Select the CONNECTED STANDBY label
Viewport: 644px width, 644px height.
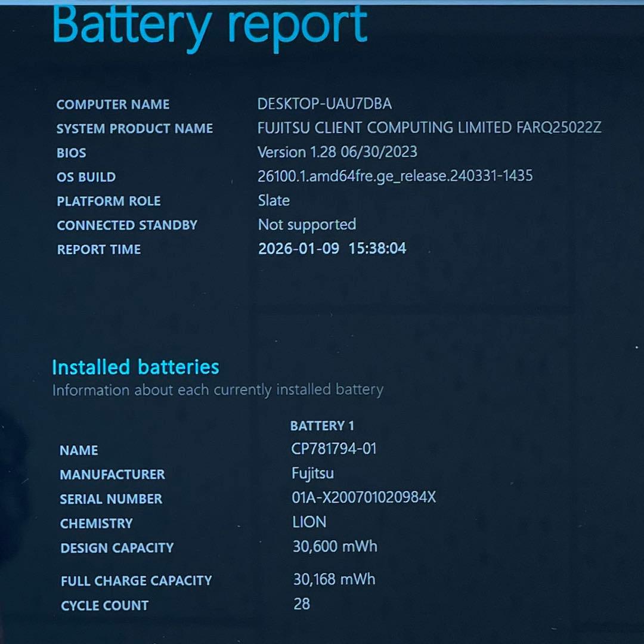tap(128, 225)
